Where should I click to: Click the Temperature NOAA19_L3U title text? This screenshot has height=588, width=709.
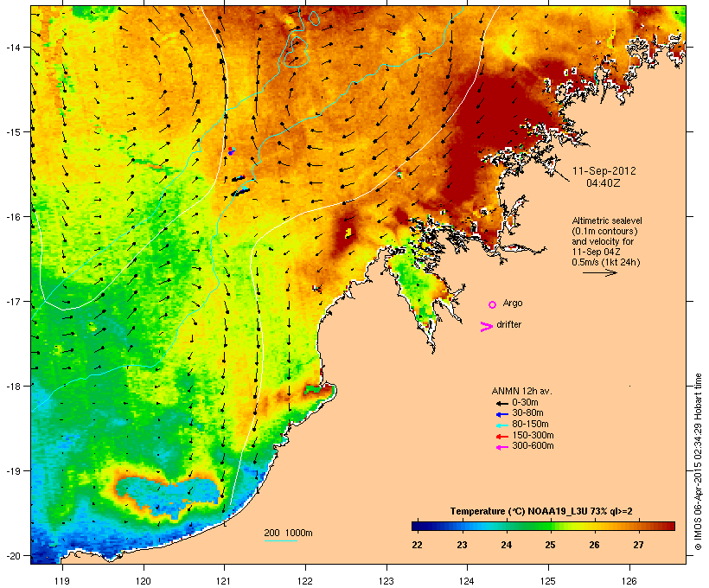coord(541,511)
